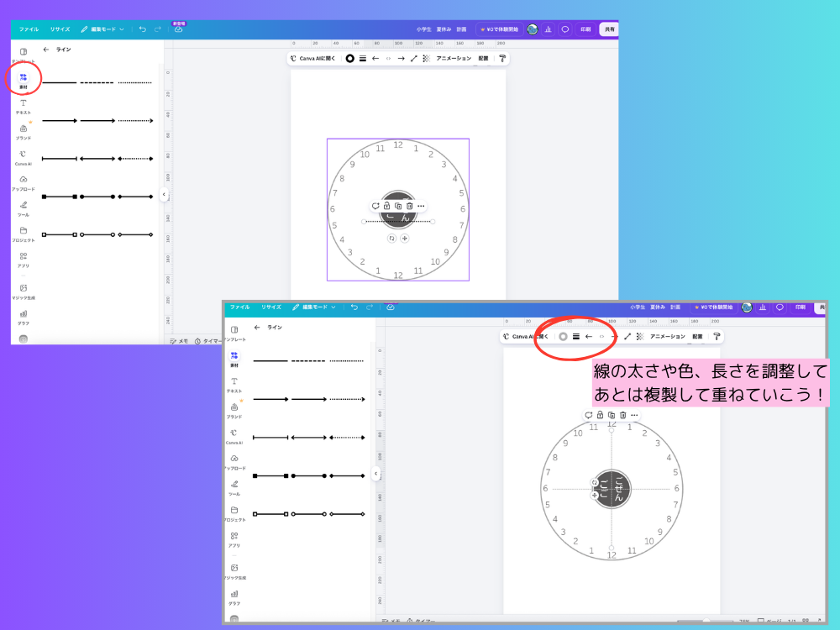Open リサイズ menu in lower Canva window
Viewport: 840px width, 630px height.
(271, 307)
